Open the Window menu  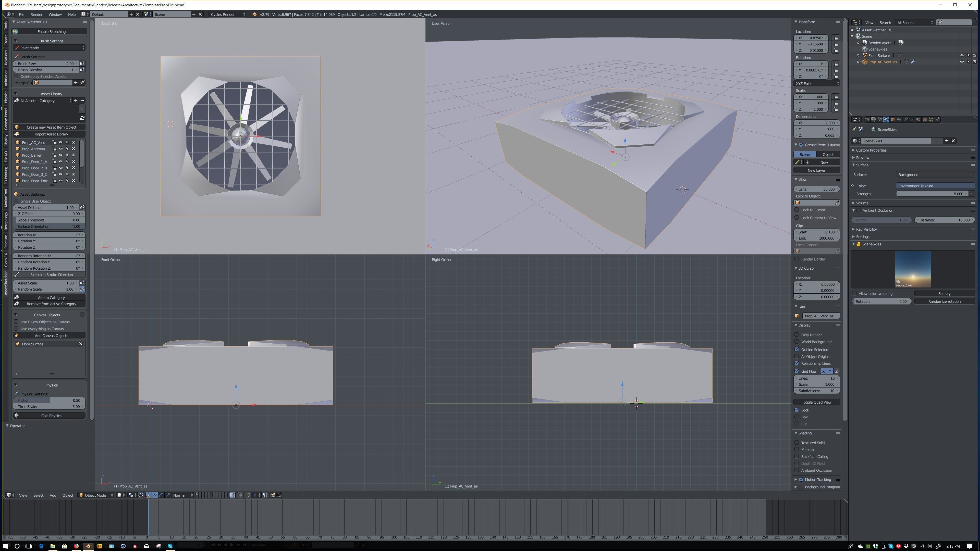[x=55, y=15]
